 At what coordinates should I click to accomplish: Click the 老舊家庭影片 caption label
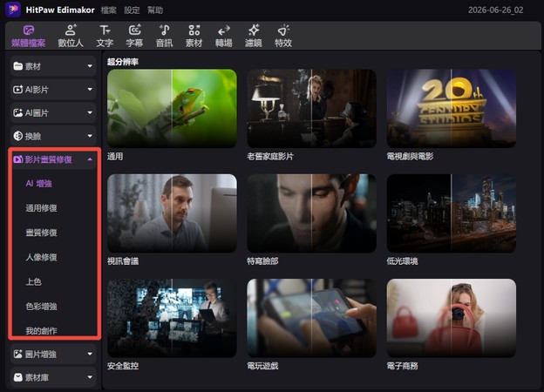(270, 157)
